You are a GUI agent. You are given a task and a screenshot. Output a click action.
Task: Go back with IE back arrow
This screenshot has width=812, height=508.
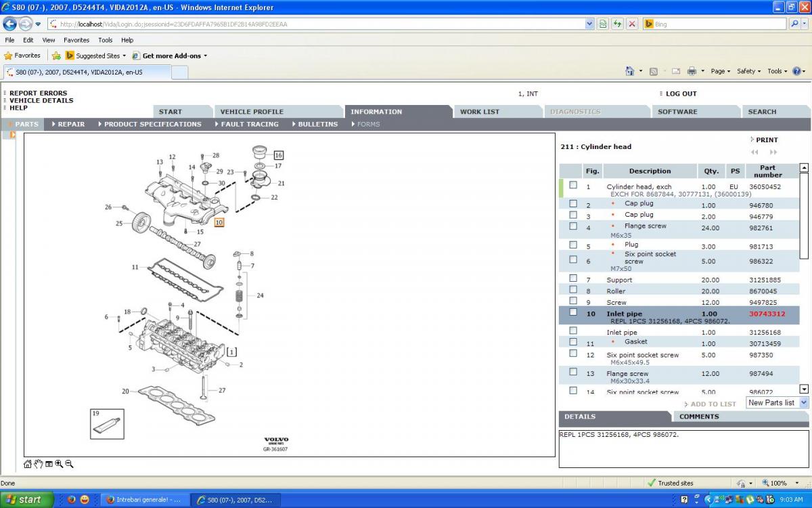coord(10,24)
